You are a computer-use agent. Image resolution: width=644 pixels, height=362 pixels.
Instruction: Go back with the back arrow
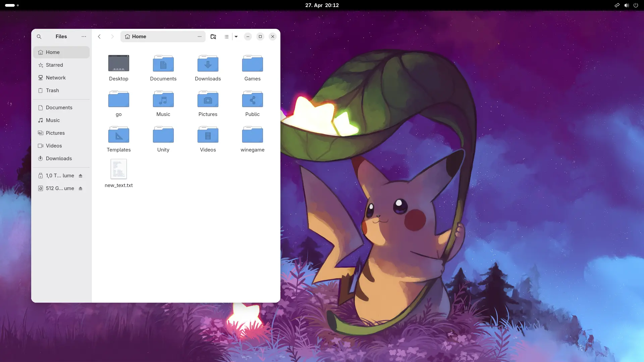click(99, 37)
